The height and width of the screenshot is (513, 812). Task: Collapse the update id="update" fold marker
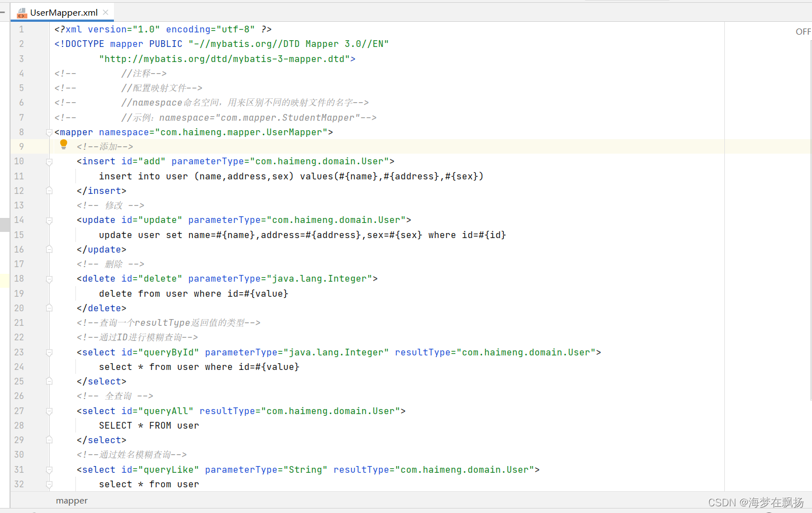tap(49, 220)
